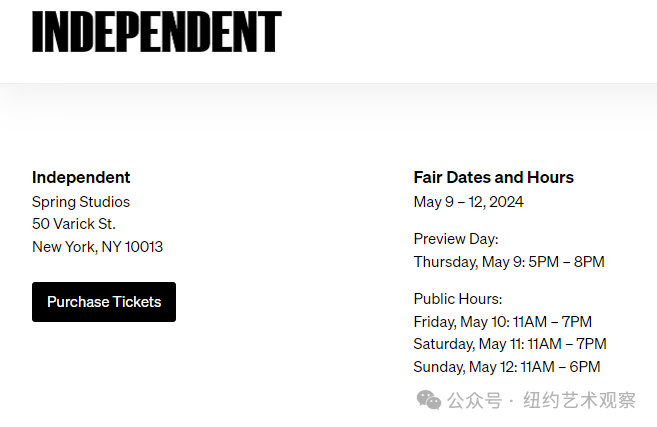Select the May 9 – 12 date range
Screen dimensions: 657x427
(x=448, y=202)
